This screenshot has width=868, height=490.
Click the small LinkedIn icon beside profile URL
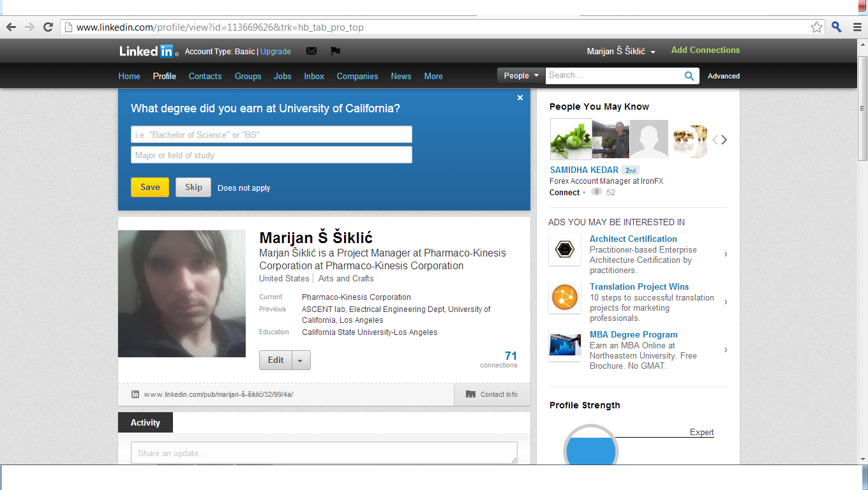pos(135,394)
